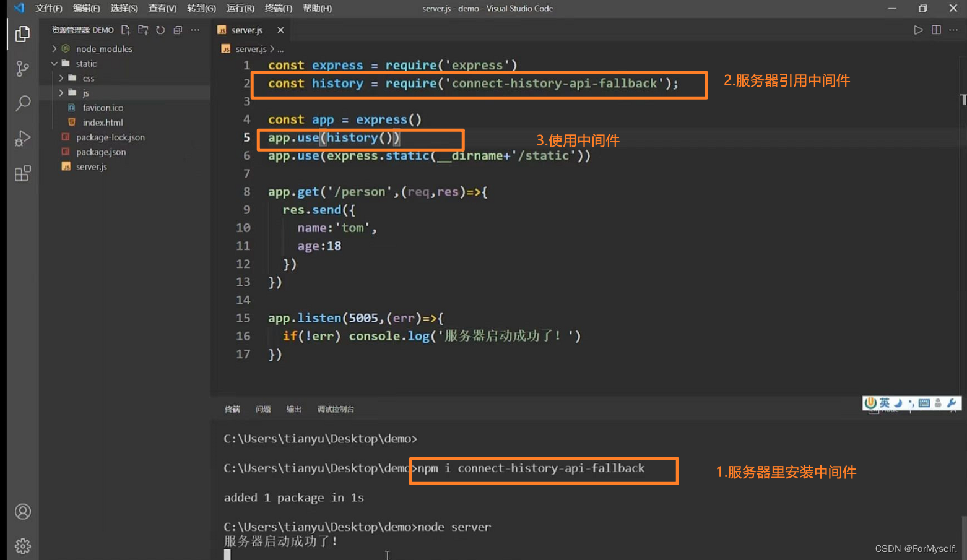
Task: Open the Accounts menu icon
Action: (22, 512)
